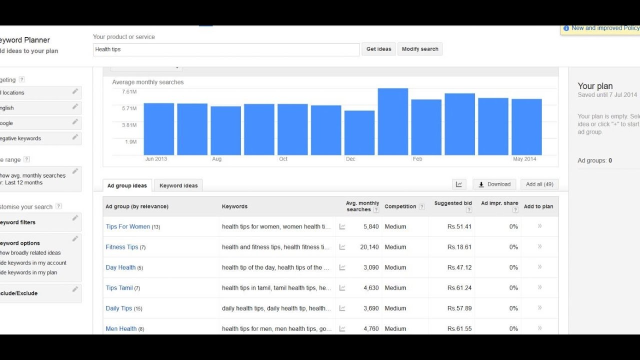Edit date range pencil icon
The height and width of the screenshot is (360, 640).
pos(75,171)
